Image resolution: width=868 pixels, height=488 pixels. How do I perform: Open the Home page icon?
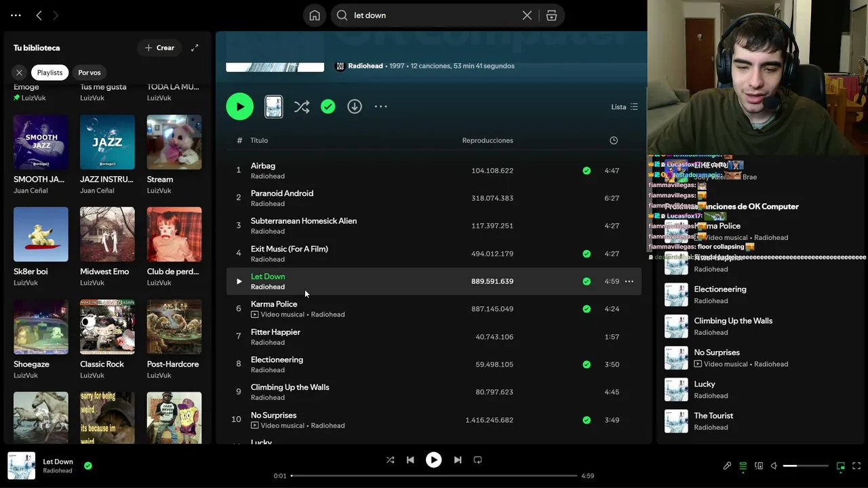click(x=315, y=16)
